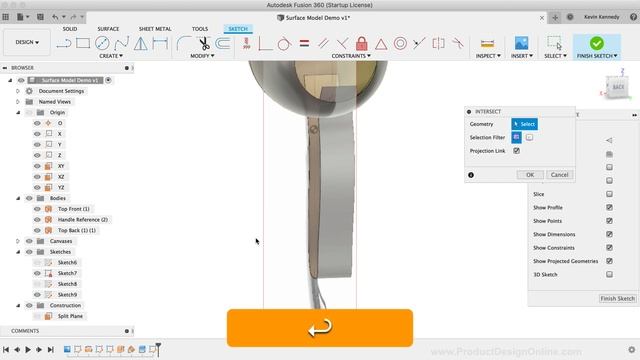The width and height of the screenshot is (640, 360).
Task: Hide the Top Front (1) body
Action: coord(37,209)
